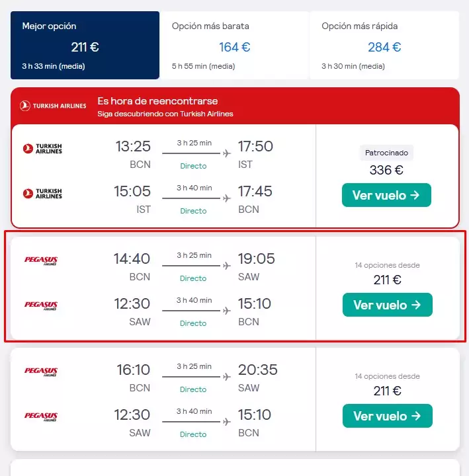Select the Mejor opción 211 € tab
The width and height of the screenshot is (469, 476).
[85, 45]
